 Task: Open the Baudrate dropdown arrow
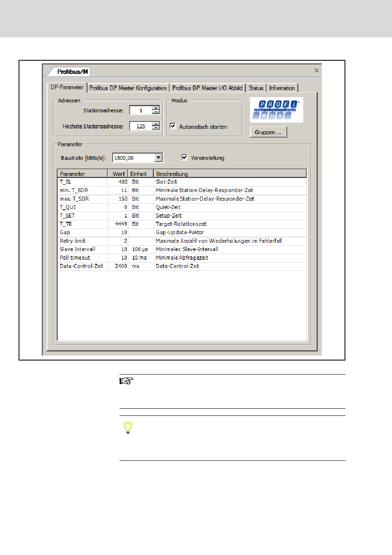click(159, 157)
